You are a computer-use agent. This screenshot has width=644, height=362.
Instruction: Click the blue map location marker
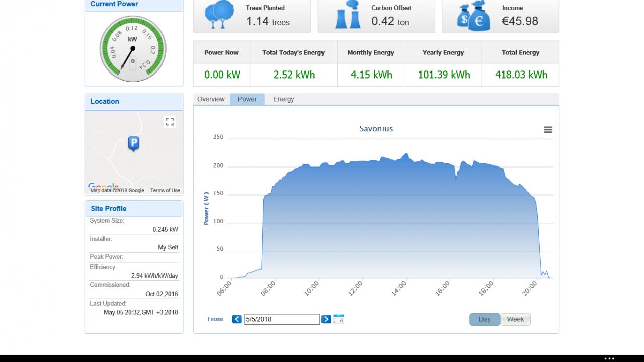pos(133,144)
